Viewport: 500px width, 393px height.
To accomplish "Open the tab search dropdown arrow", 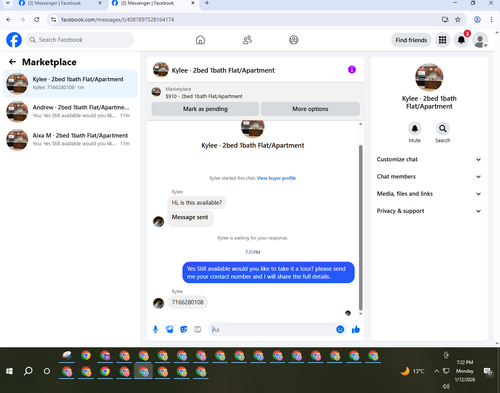I will [x=8, y=3].
